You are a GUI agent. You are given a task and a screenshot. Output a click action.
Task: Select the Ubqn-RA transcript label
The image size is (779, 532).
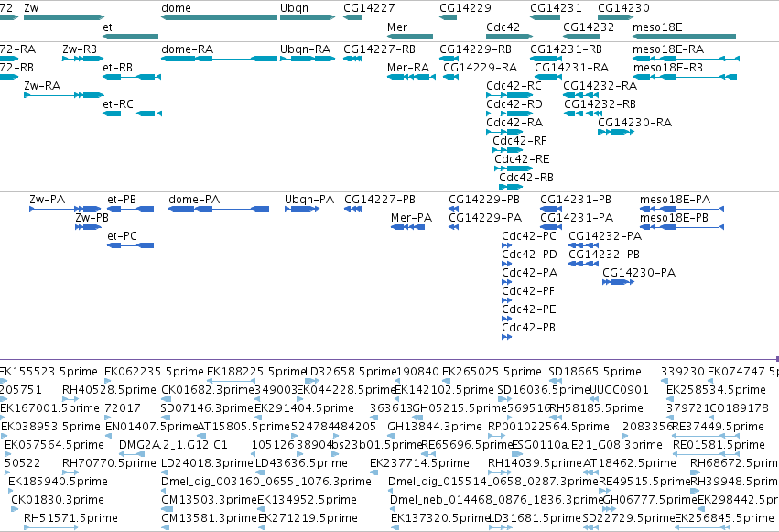(305, 49)
